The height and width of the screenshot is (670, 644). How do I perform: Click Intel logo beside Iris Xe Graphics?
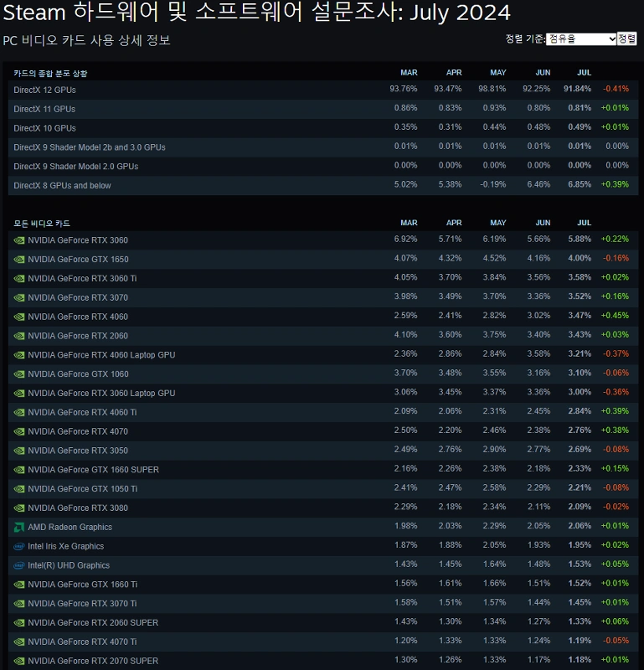click(x=18, y=547)
